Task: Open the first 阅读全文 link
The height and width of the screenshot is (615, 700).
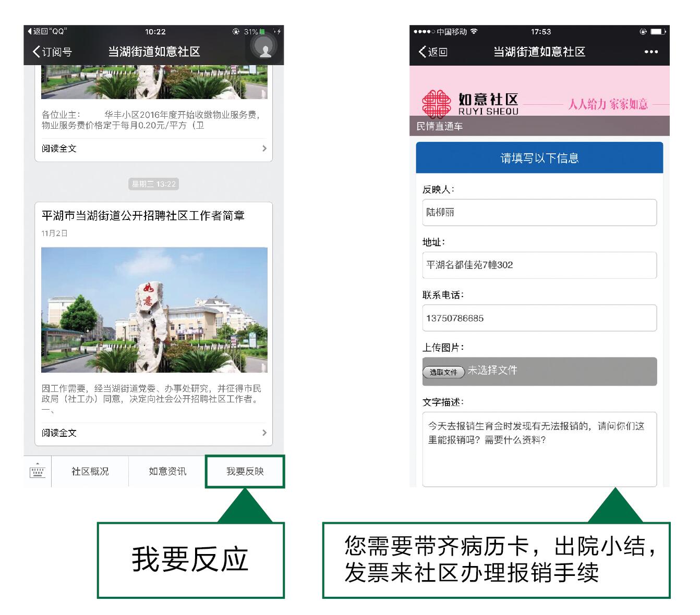Action: click(x=59, y=149)
